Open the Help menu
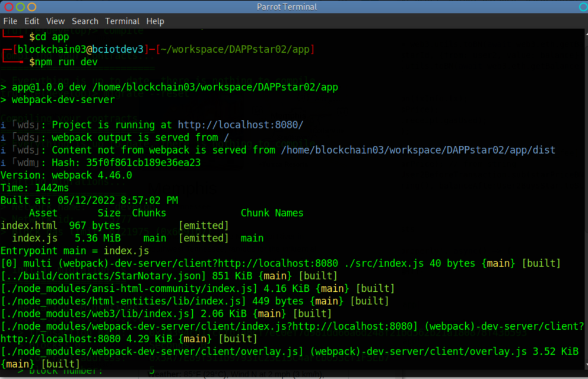 pyautogui.click(x=155, y=21)
